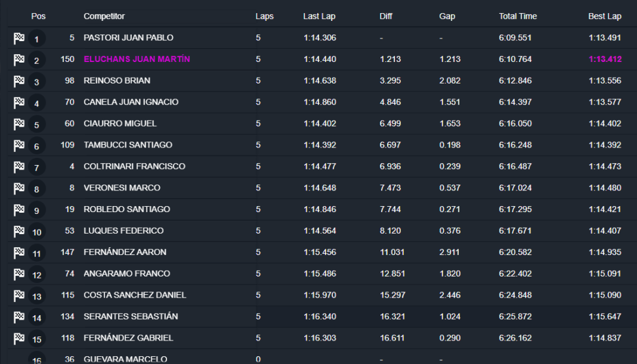Click the position 1 circle badge
Viewport: 637px width, 364px height.
(37, 39)
